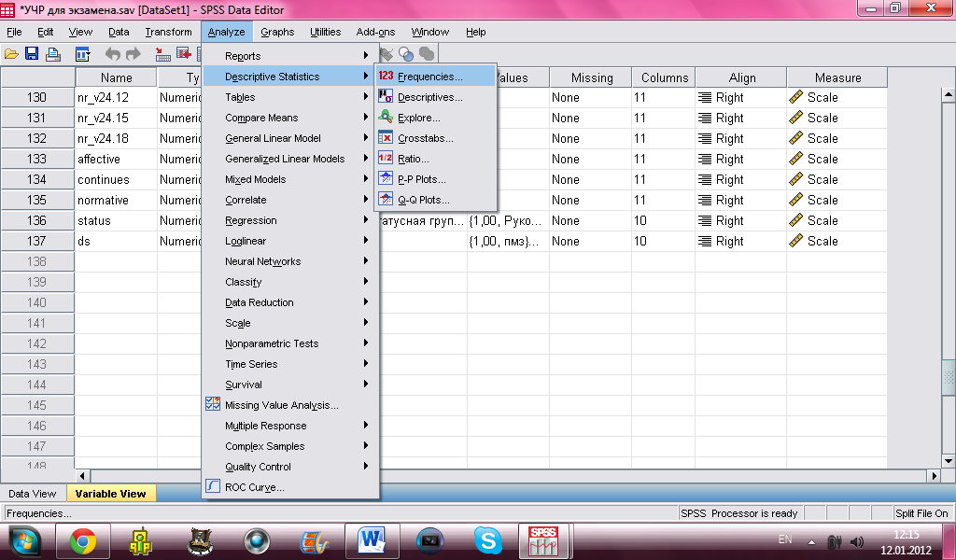Click the Redo arrow icon
This screenshot has height=560, width=956.
tap(133, 55)
